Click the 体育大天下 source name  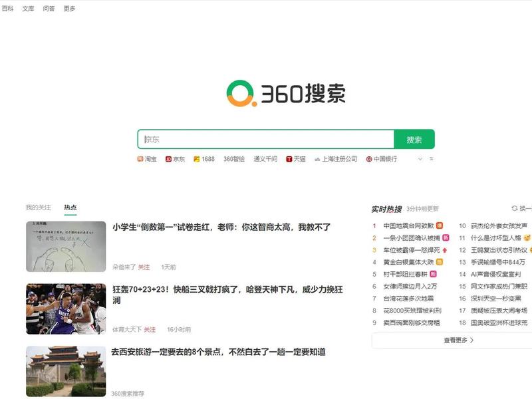click(x=127, y=329)
